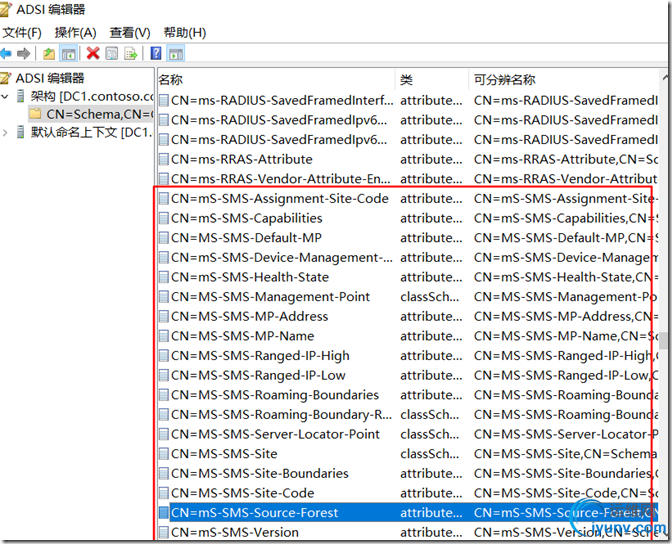Screen dimensions: 672x544
Task: Click the icon of CN=MS-SMS-Site-Code row
Action: (x=163, y=493)
